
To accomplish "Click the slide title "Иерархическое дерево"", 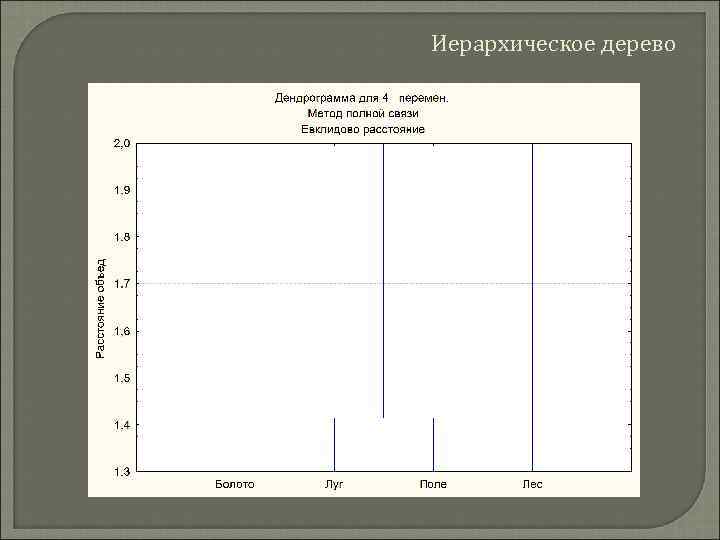I will (553, 45).
